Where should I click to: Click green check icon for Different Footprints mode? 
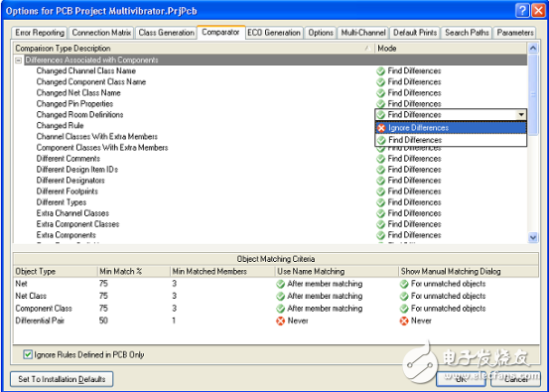point(380,192)
